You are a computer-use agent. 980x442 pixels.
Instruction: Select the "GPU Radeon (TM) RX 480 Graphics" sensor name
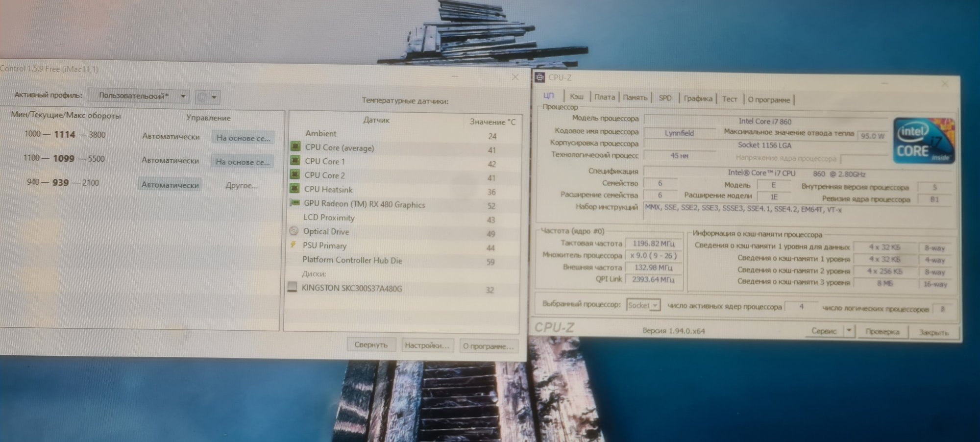[x=365, y=204]
